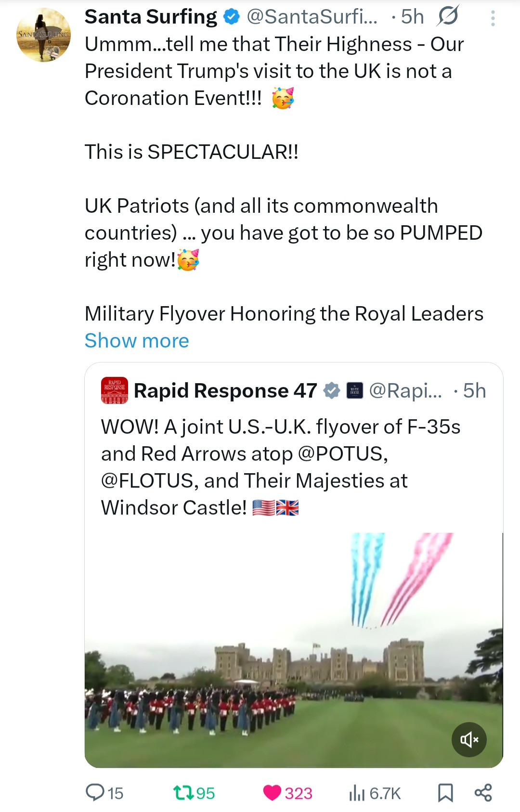The image size is (520, 812).
Task: Open Rapid Response 47 display name
Action: point(225,390)
